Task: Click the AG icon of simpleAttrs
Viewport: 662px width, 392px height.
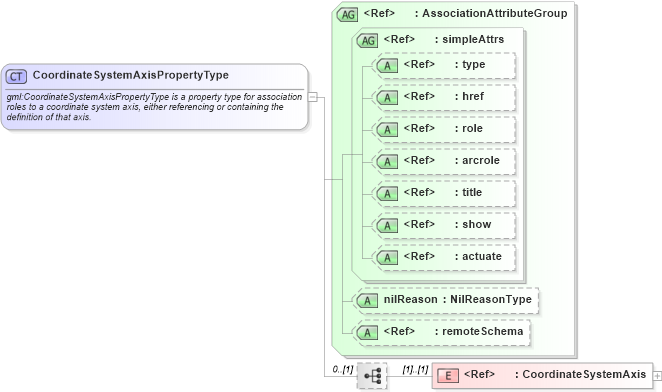Action: [x=367, y=41]
